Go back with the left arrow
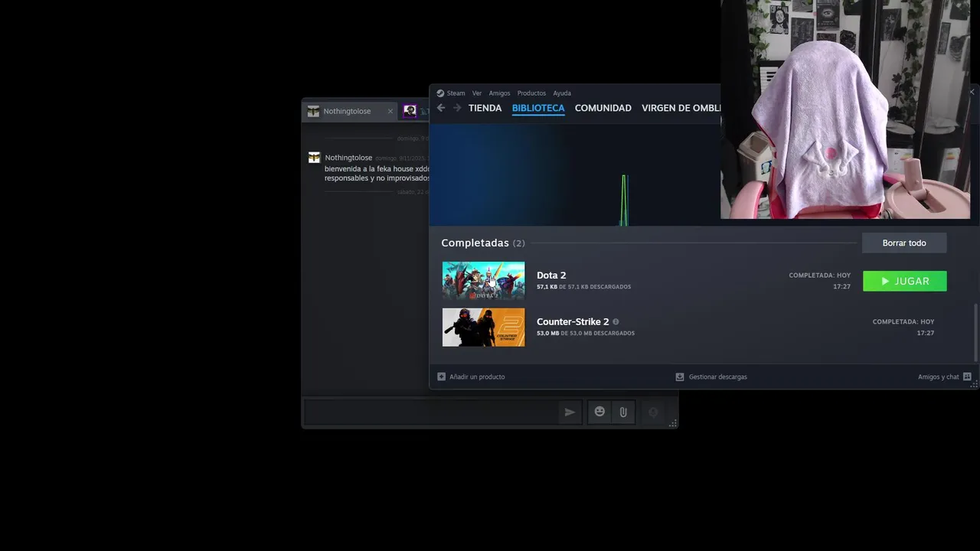 tap(441, 108)
